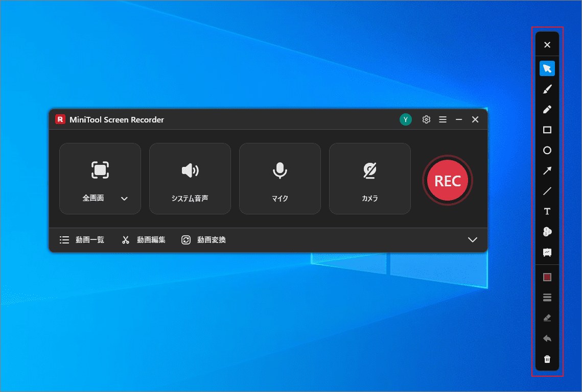582x392 pixels.
Task: Open 動画一覧 video list
Action: 82,240
